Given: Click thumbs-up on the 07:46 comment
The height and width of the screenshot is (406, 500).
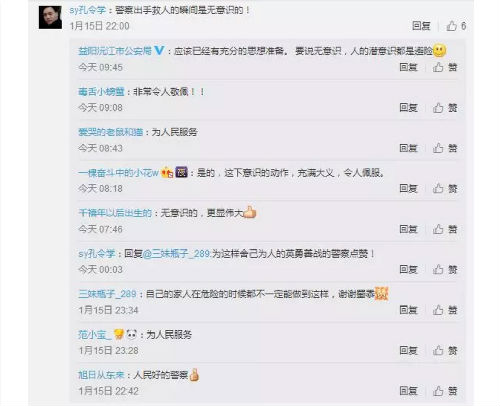Looking at the screenshot, I should tap(438, 229).
